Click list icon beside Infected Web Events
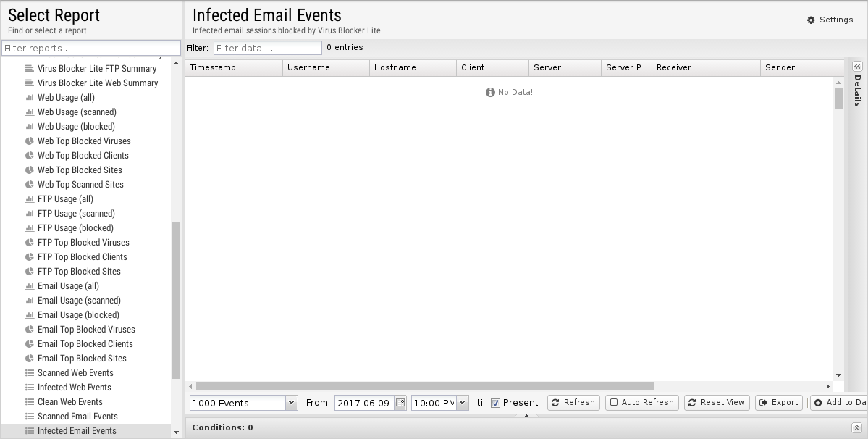Viewport: 868px width, 439px height. pyautogui.click(x=30, y=387)
